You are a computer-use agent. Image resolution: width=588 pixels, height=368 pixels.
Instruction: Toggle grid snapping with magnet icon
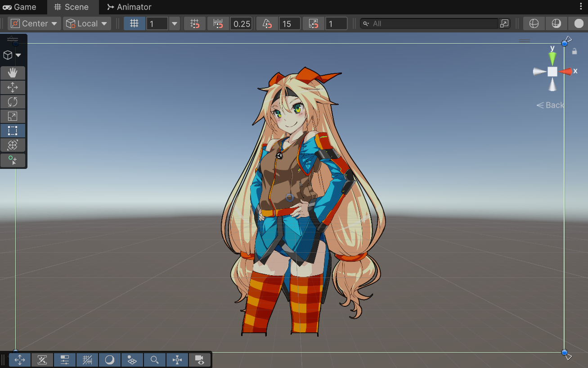195,23
